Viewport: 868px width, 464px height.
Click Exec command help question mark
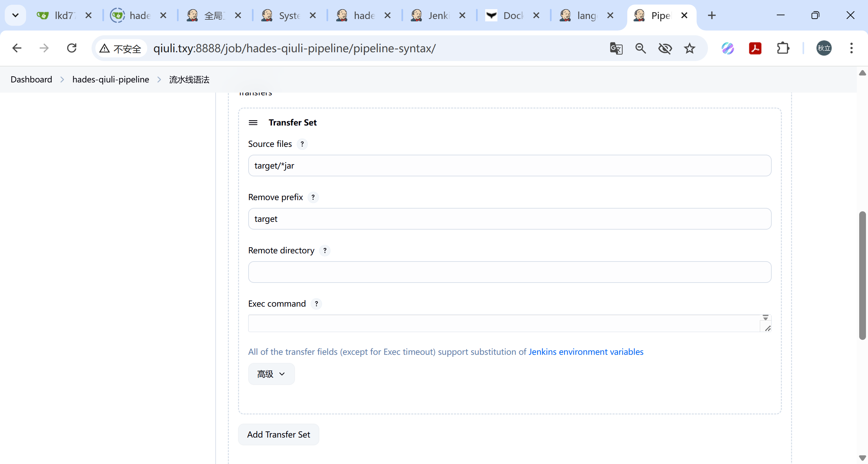click(316, 304)
